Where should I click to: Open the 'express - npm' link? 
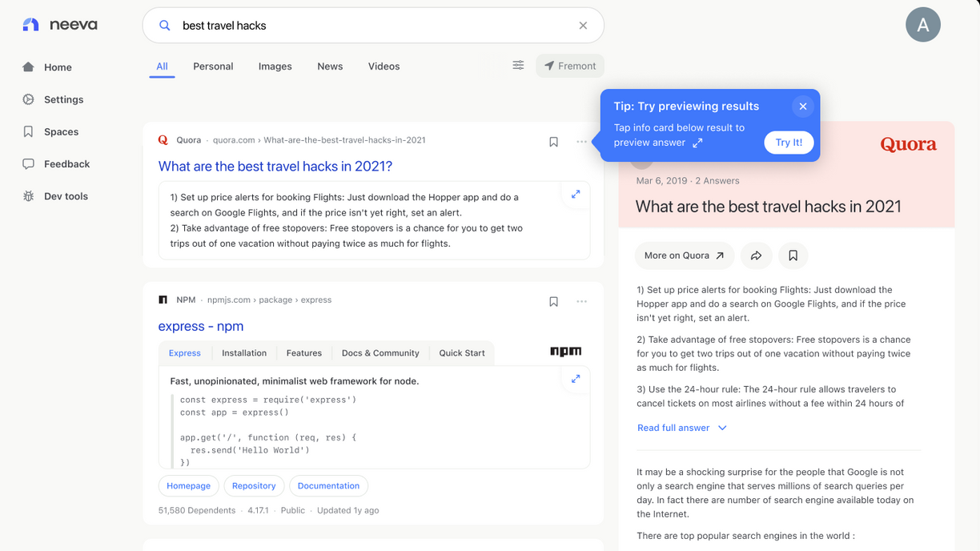(x=201, y=327)
